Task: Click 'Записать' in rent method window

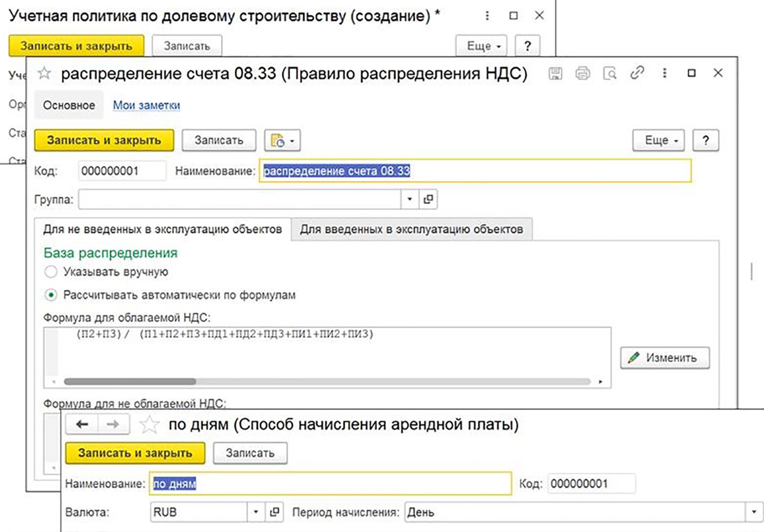Action: 250,453
